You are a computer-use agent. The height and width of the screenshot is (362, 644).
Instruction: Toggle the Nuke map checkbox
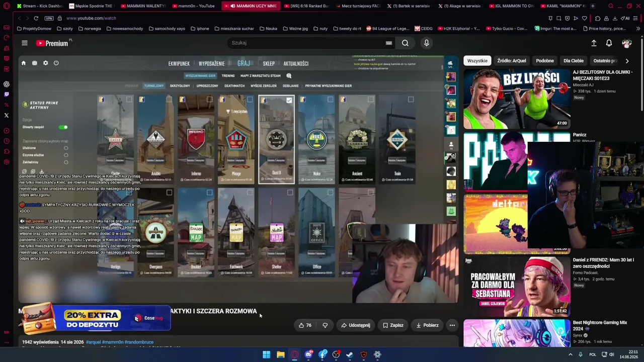(x=330, y=100)
